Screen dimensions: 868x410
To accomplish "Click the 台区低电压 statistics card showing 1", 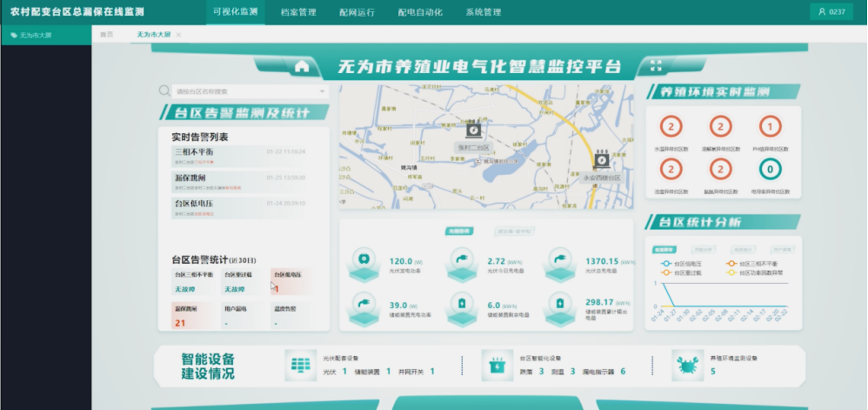I will pos(291,282).
